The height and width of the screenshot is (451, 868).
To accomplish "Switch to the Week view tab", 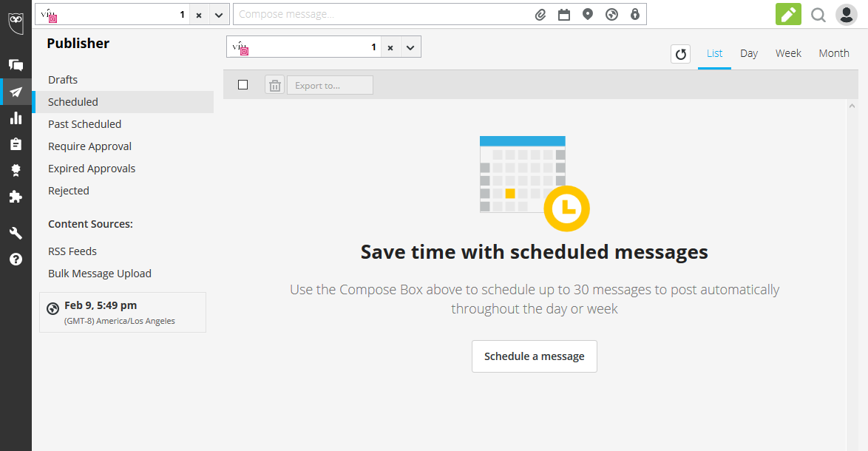I will pos(788,54).
